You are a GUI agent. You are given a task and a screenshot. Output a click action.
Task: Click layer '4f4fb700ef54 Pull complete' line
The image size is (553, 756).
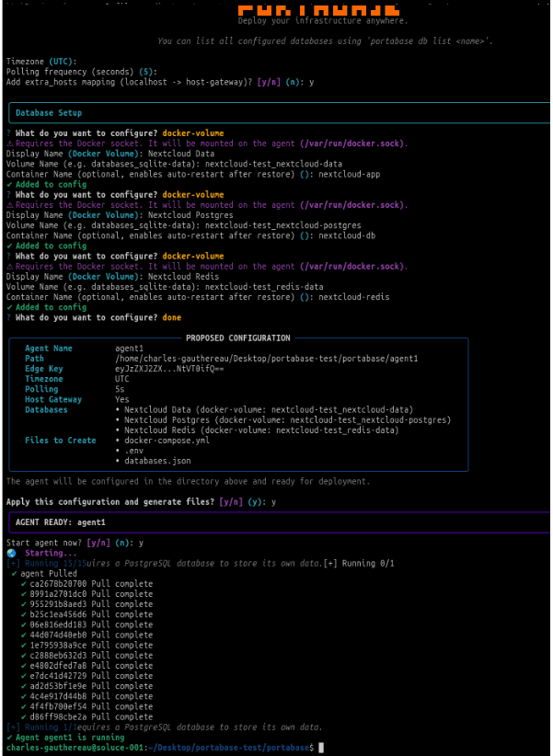86,707
